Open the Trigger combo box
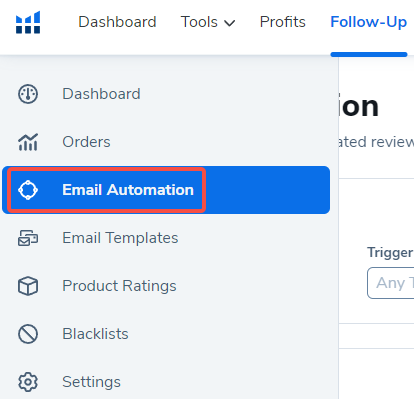The image size is (414, 399). click(x=390, y=283)
